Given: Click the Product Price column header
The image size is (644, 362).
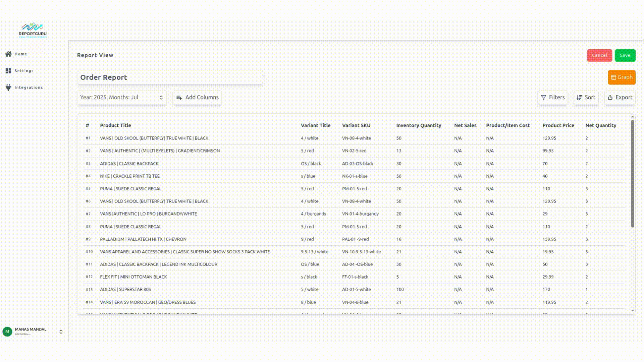Looking at the screenshot, I should [x=558, y=125].
